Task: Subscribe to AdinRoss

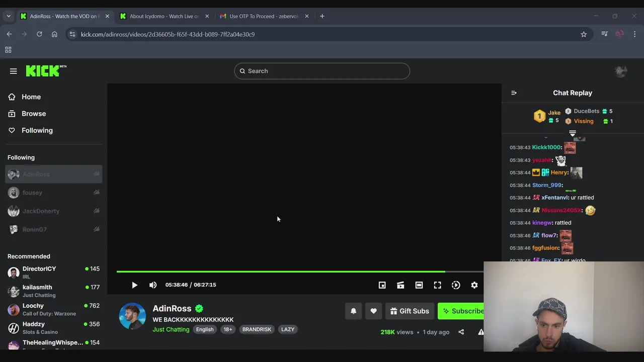Action: [x=462, y=311]
